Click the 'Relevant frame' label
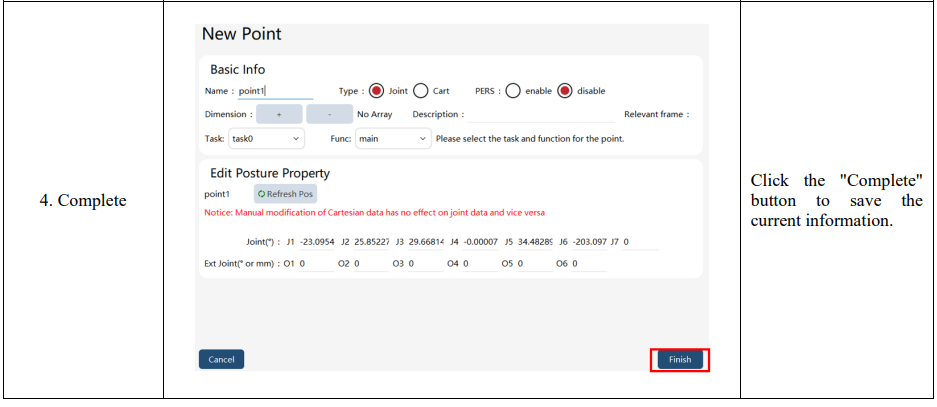Viewport: 937px width, 407px height. click(657, 114)
